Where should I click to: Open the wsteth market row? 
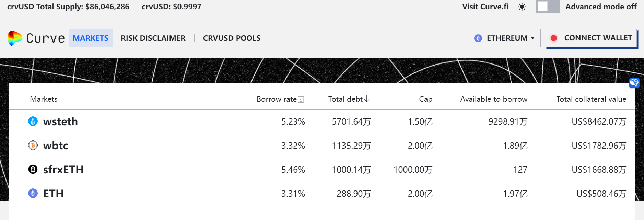[60, 121]
